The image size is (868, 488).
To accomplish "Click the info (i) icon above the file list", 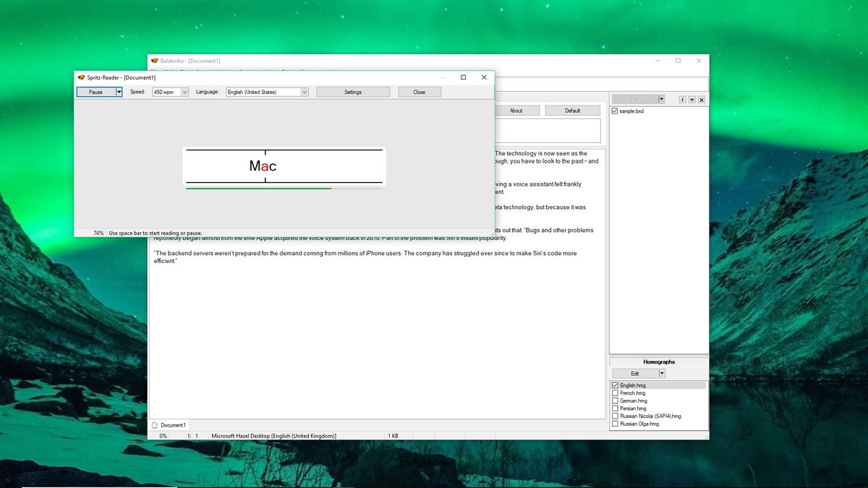I will (x=683, y=99).
